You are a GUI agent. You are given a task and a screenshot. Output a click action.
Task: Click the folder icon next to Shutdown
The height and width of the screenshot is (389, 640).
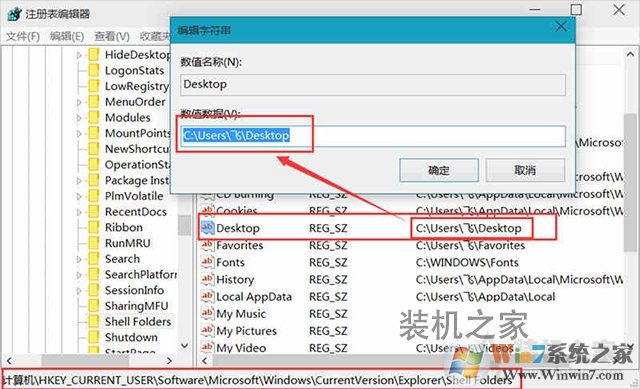(94, 337)
